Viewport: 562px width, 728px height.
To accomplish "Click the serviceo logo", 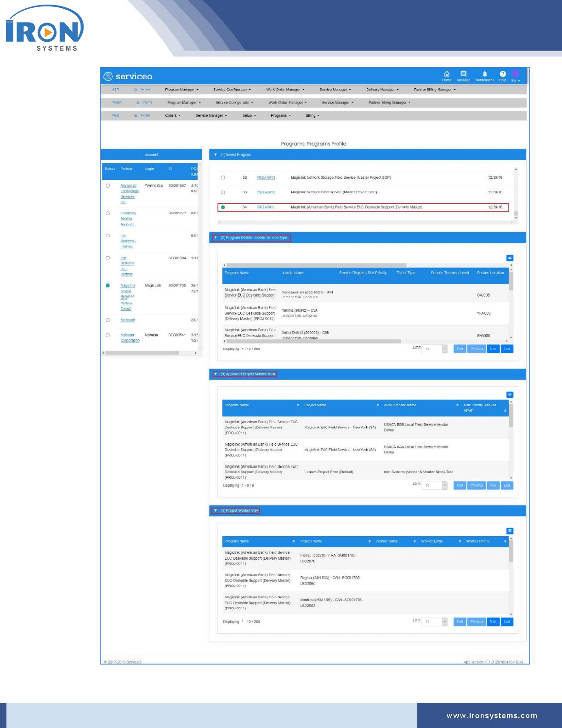I will pyautogui.click(x=128, y=76).
